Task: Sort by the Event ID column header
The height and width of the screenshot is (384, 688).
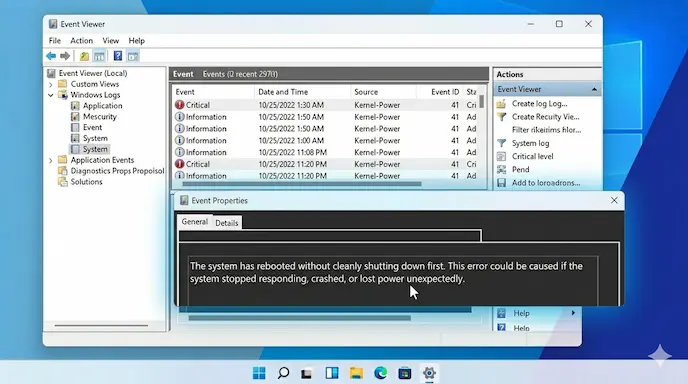Action: click(x=440, y=92)
